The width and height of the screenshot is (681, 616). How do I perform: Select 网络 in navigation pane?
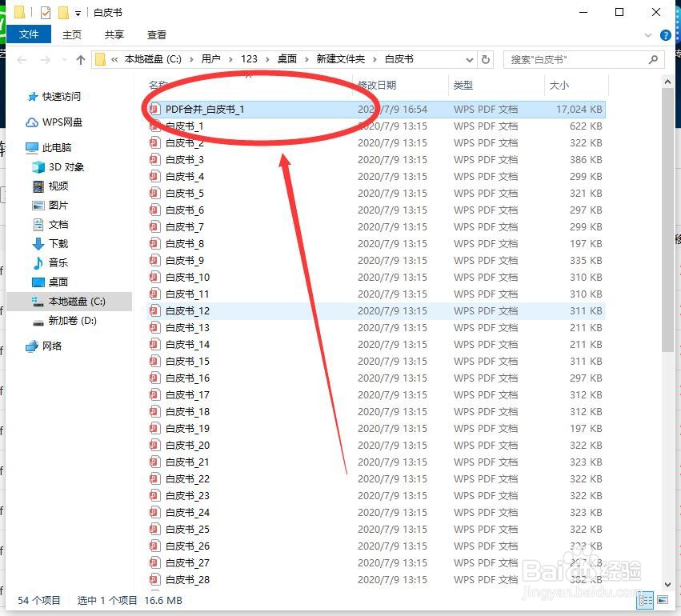pos(43,346)
